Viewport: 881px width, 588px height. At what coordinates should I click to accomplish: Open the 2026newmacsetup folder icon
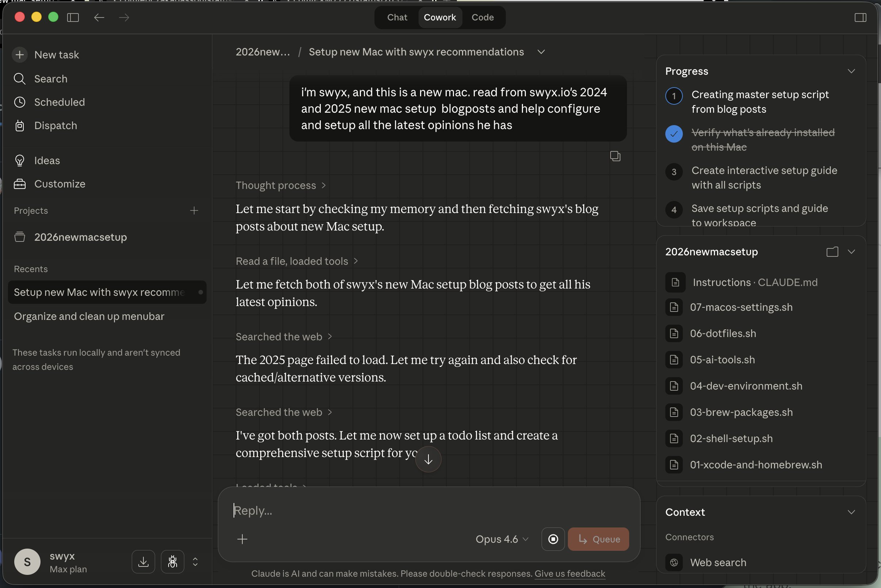pos(832,252)
